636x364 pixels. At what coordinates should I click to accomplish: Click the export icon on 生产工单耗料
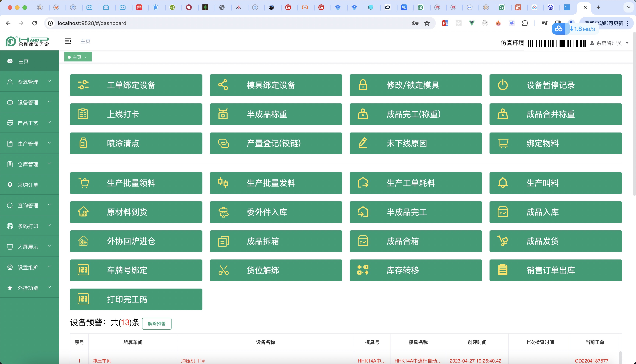coord(363,183)
